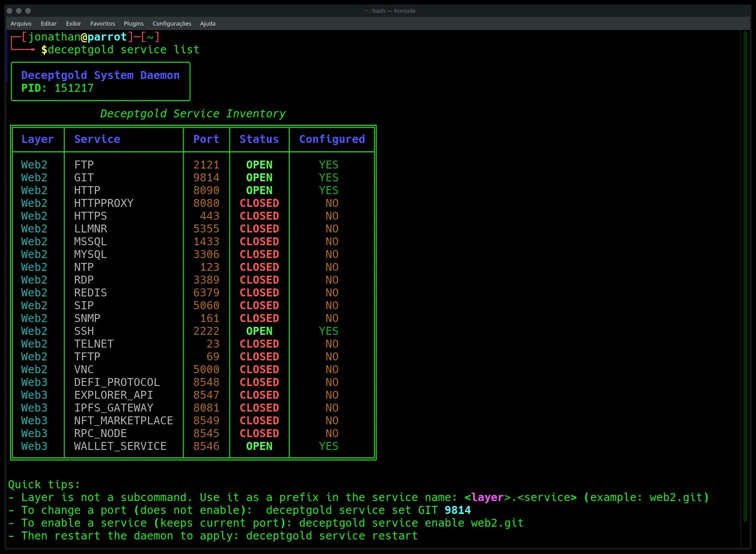Open the Configurações menu
This screenshot has height=554, width=756.
[x=172, y=23]
